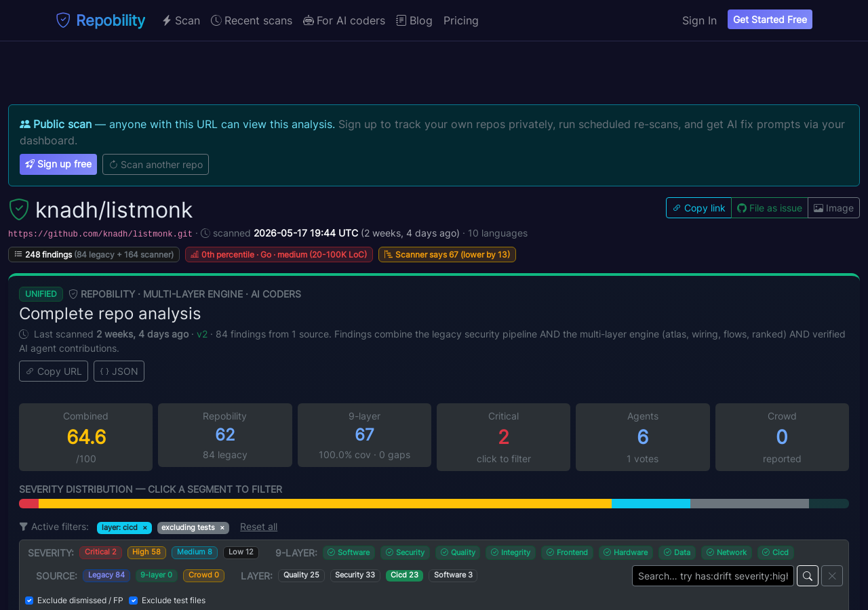Toggle Critical 2 severity filter
868x610 pixels.
[x=100, y=552]
